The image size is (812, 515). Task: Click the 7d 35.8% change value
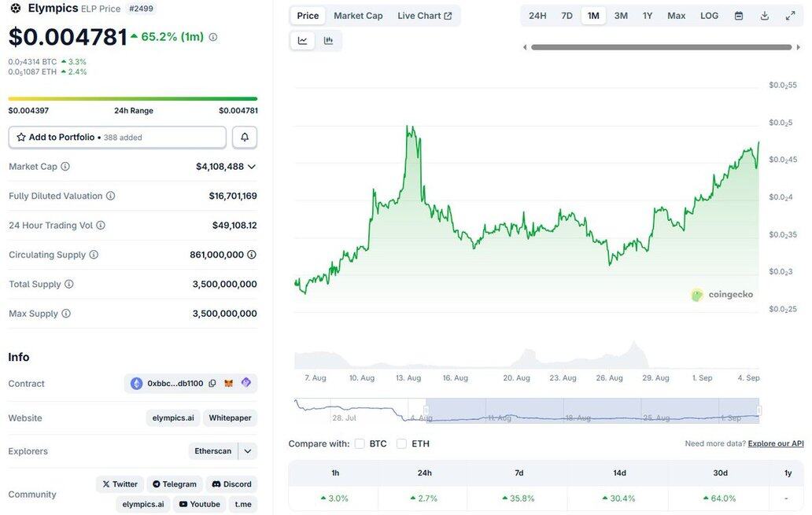click(x=519, y=498)
